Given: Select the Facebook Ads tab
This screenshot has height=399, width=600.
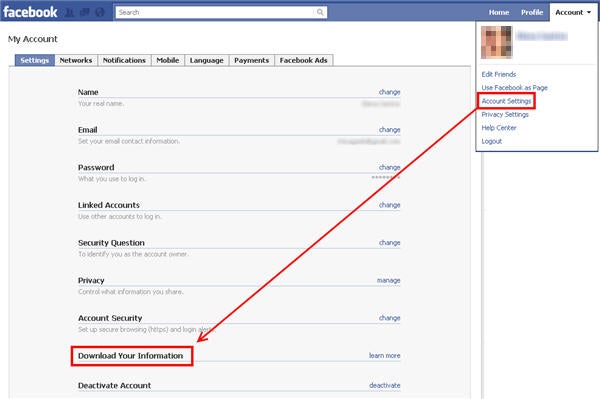Looking at the screenshot, I should click(x=303, y=60).
